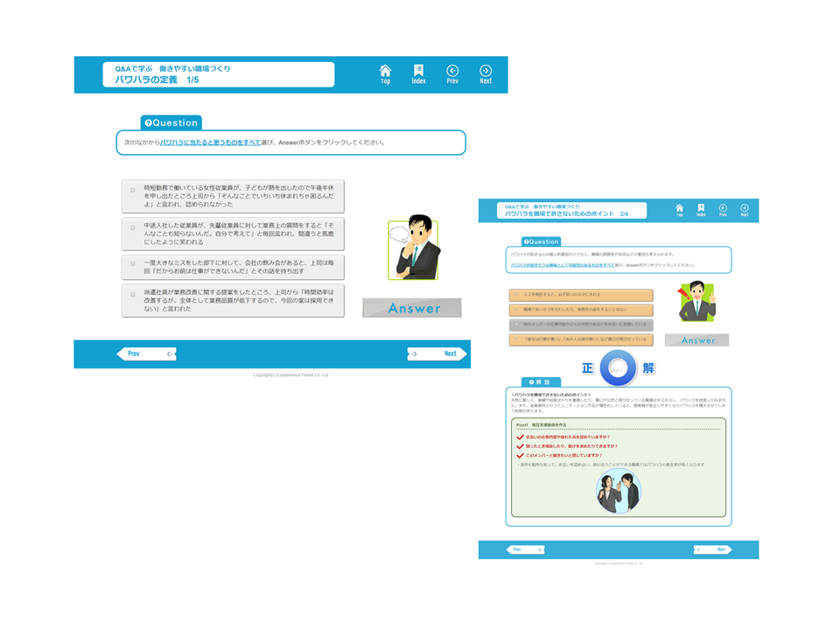Go to Top from the 1/5 slide header
The height and width of the screenshot is (630, 840).
click(x=385, y=74)
